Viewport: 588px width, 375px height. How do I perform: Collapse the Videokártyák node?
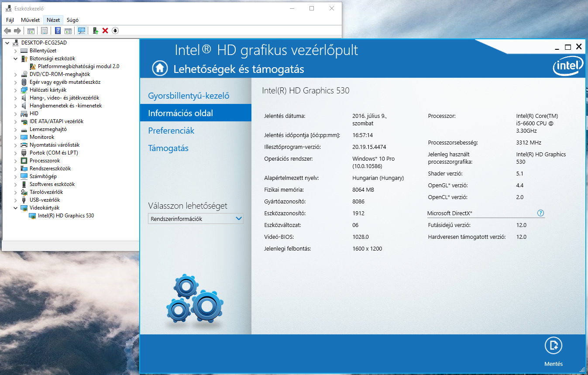[16, 208]
